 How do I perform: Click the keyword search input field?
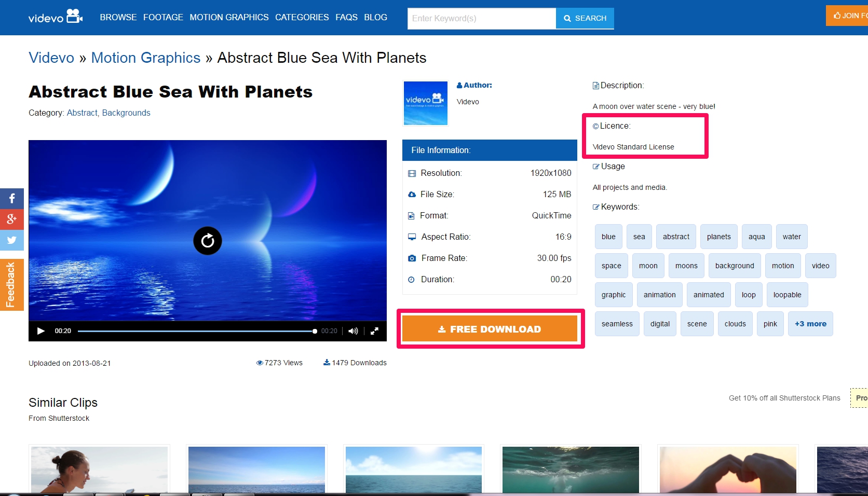tap(481, 18)
